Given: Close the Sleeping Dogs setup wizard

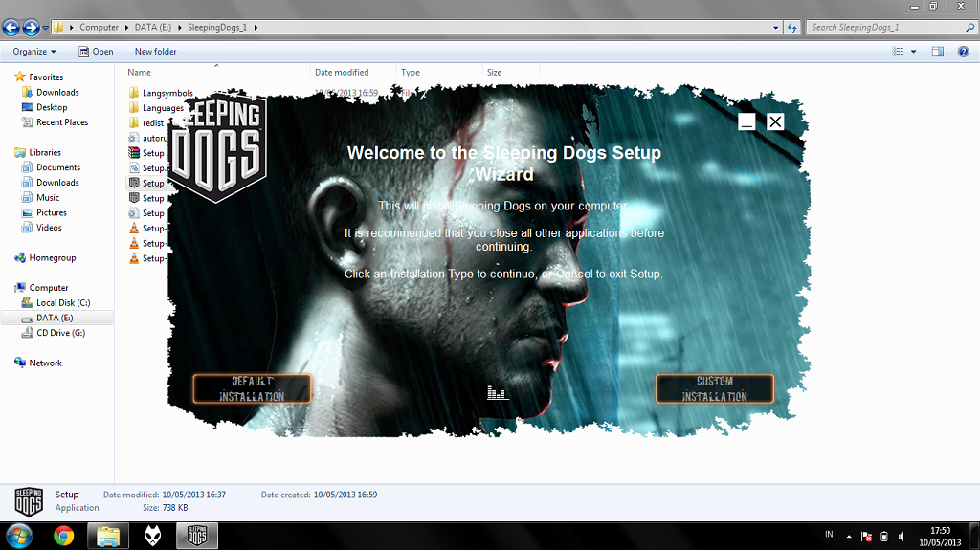Looking at the screenshot, I should click(x=775, y=121).
